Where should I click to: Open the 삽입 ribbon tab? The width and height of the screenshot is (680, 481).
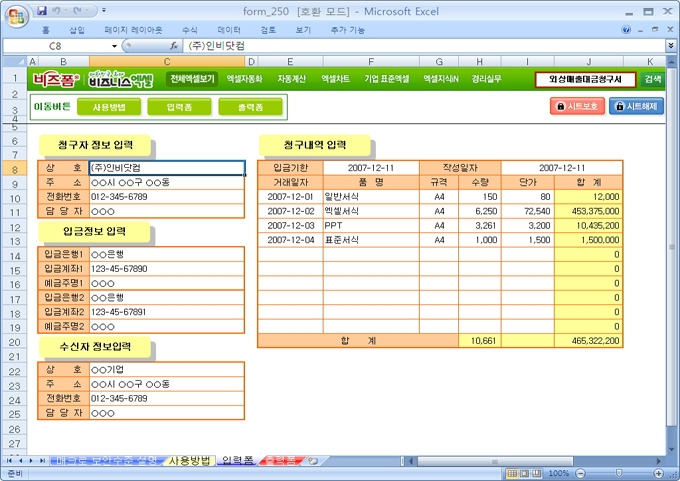[77, 30]
